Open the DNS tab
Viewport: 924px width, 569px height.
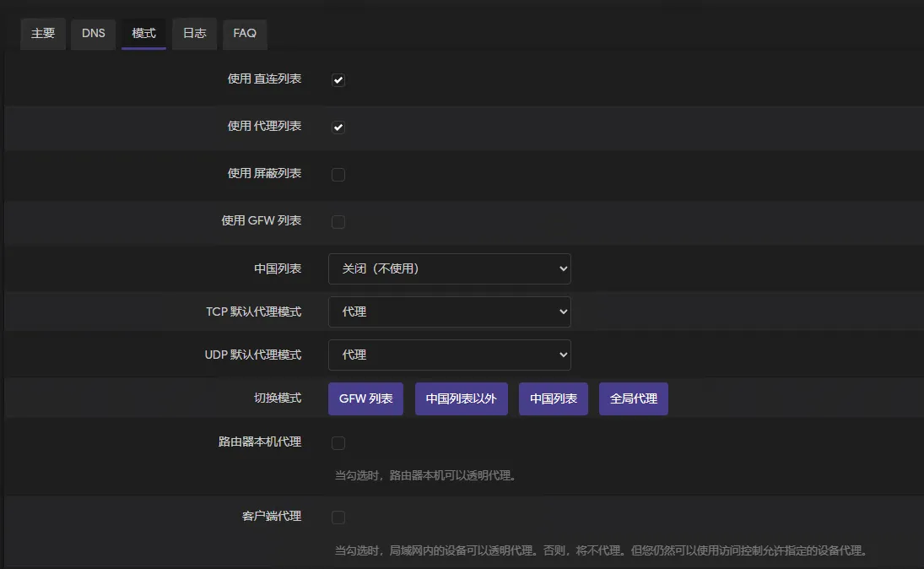(x=93, y=34)
